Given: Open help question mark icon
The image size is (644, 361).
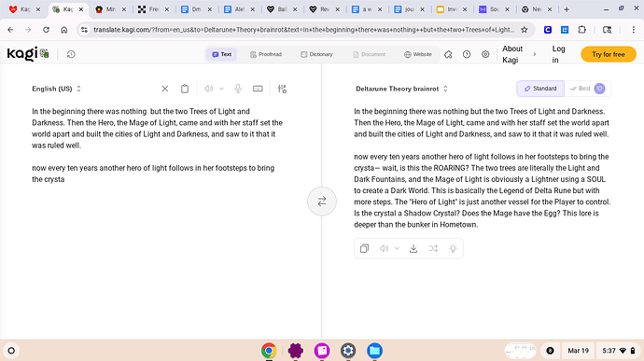Looking at the screenshot, I should (x=467, y=54).
